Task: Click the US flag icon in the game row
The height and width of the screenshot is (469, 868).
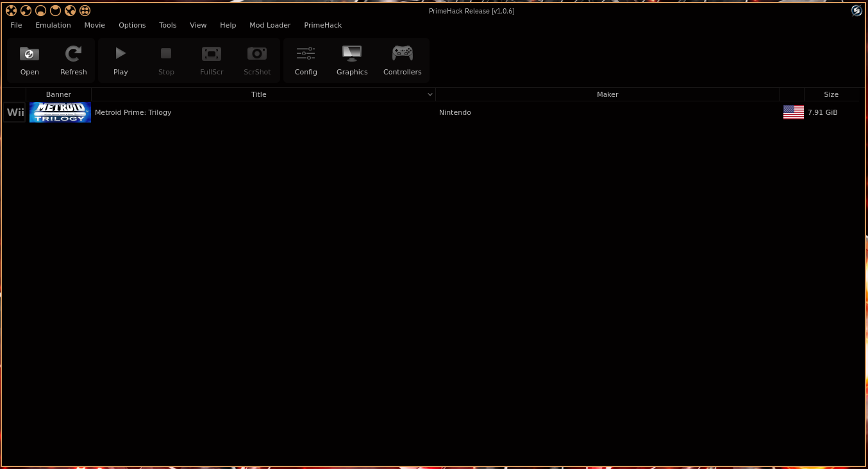Action: click(793, 112)
